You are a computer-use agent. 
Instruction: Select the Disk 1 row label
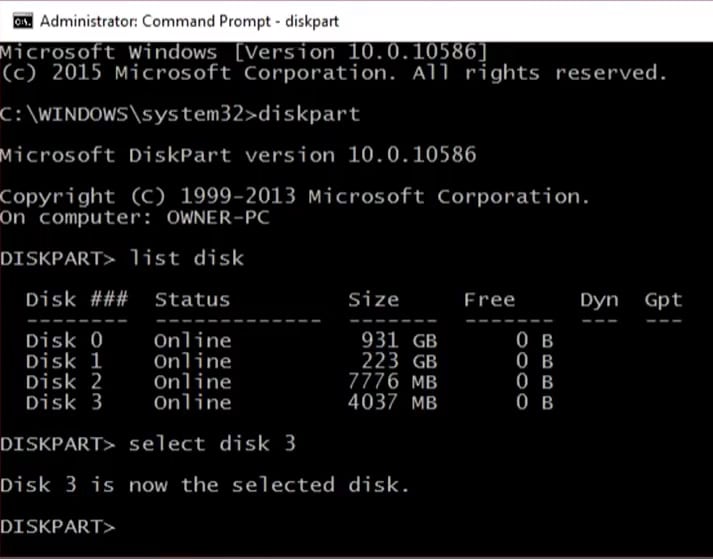tap(64, 360)
